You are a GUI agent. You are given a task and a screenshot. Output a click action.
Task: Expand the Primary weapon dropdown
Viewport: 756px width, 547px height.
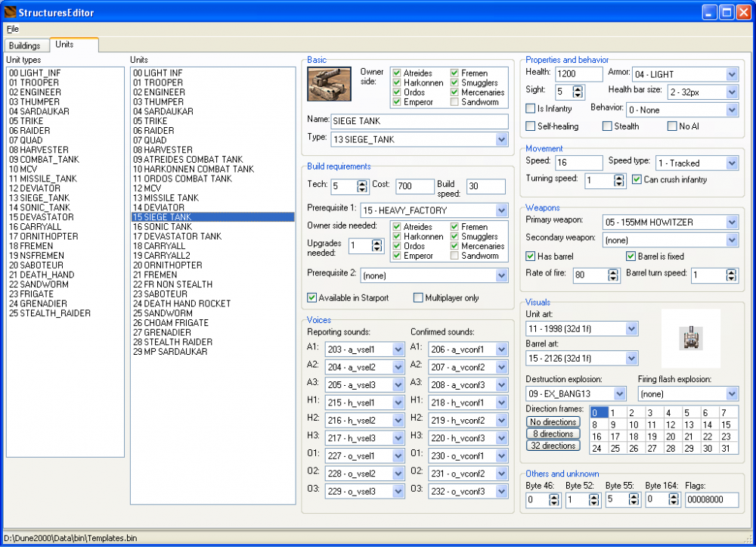pyautogui.click(x=731, y=222)
